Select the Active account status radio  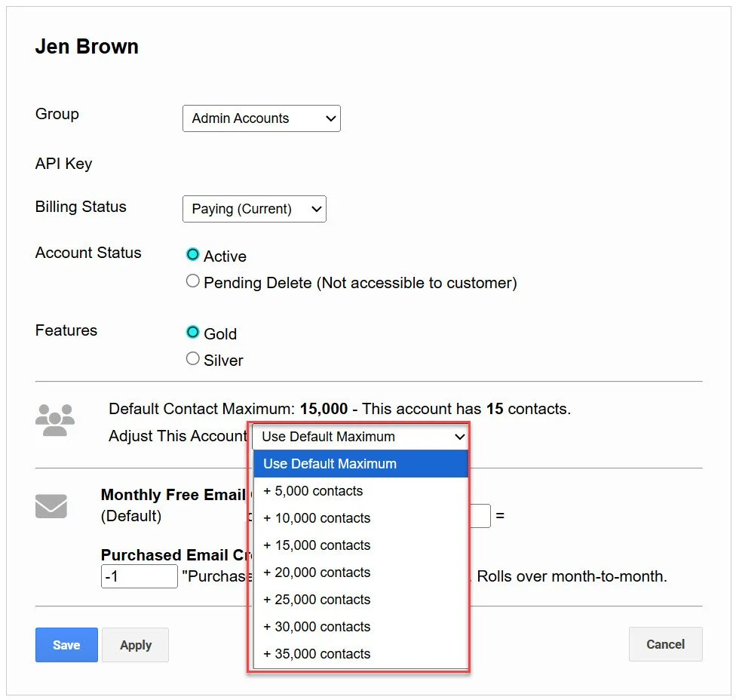click(x=193, y=255)
